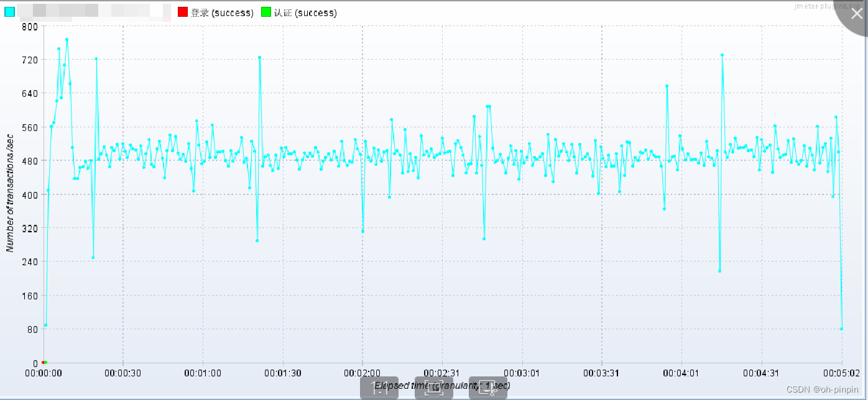Click the screenshot crop scissors icon
The height and width of the screenshot is (400, 868).
(488, 388)
